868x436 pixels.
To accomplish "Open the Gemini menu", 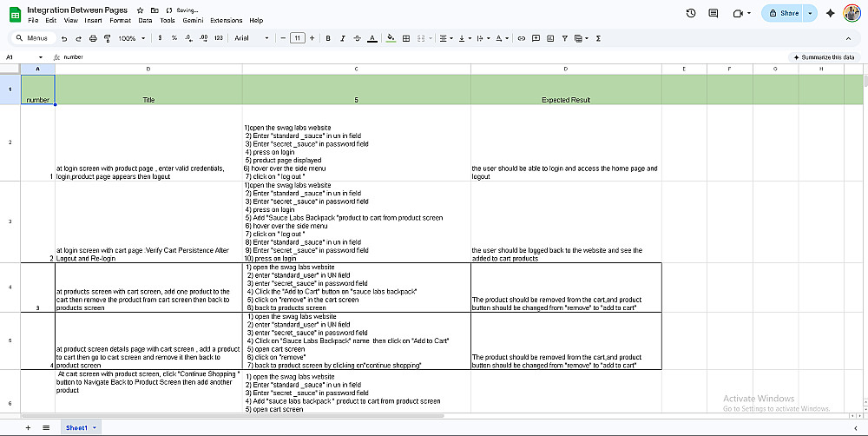I will coord(193,21).
